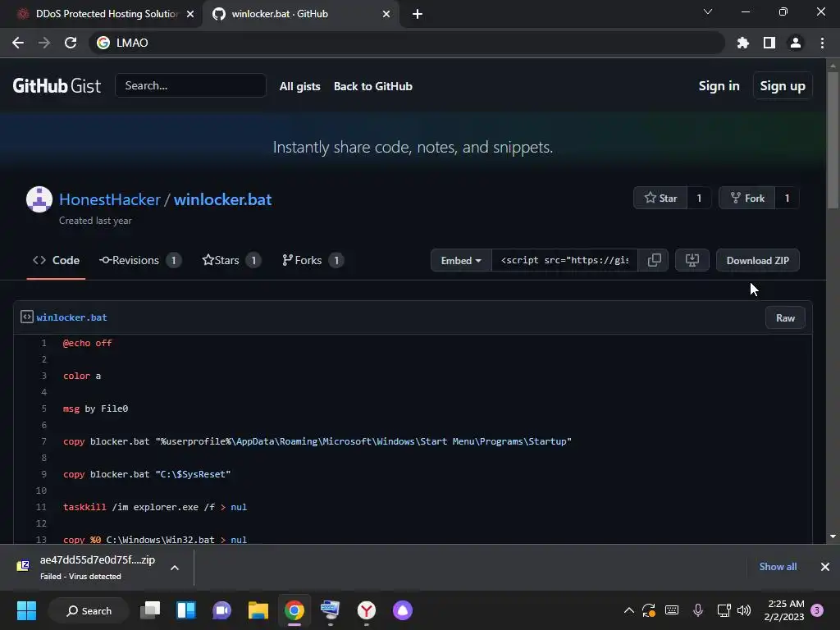
Task: Click the code file icon beside winlocker.bat
Action: [x=27, y=317]
